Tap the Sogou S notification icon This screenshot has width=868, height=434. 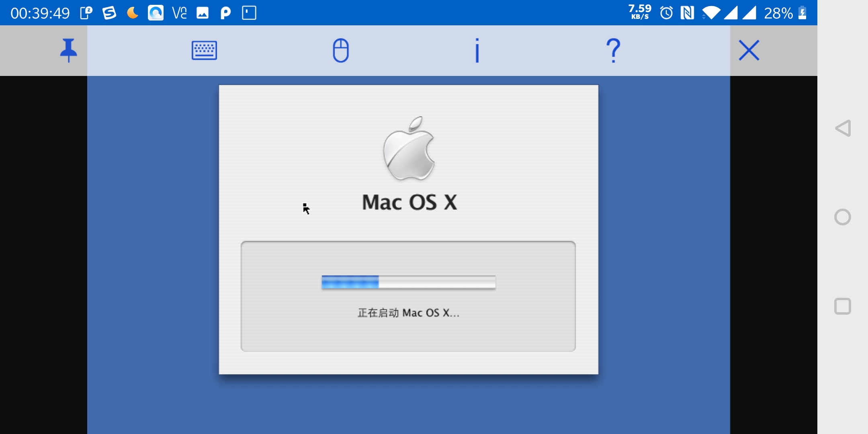pyautogui.click(x=109, y=13)
